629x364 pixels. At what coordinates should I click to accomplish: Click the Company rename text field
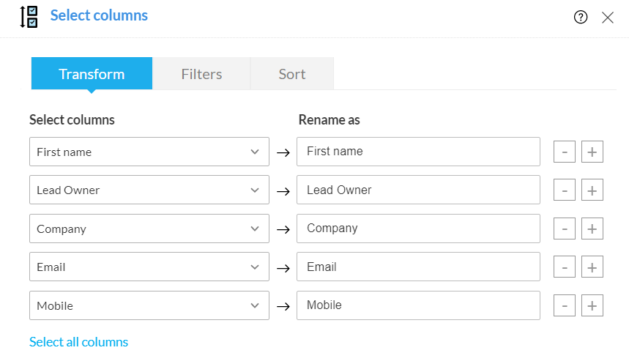click(x=418, y=229)
